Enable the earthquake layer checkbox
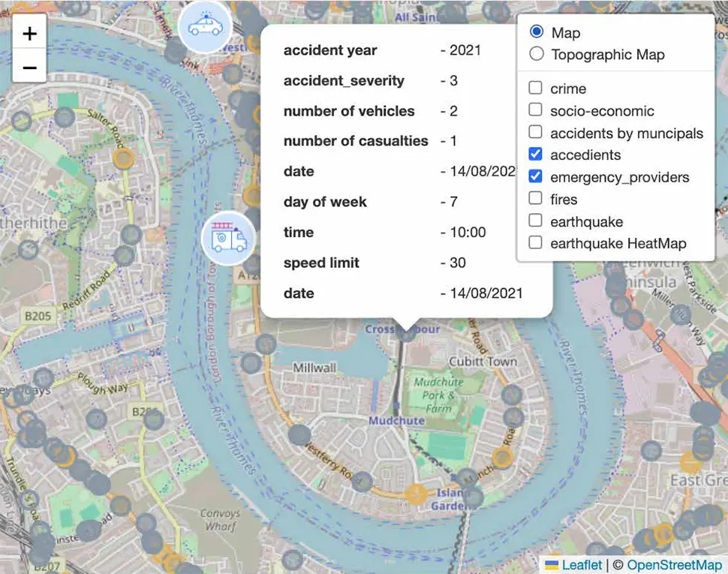 click(535, 221)
